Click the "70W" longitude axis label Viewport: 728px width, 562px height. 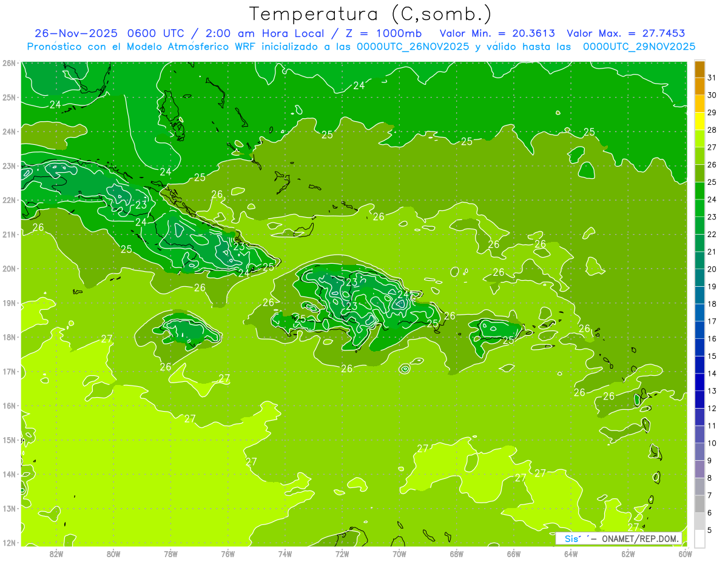pyautogui.click(x=399, y=554)
